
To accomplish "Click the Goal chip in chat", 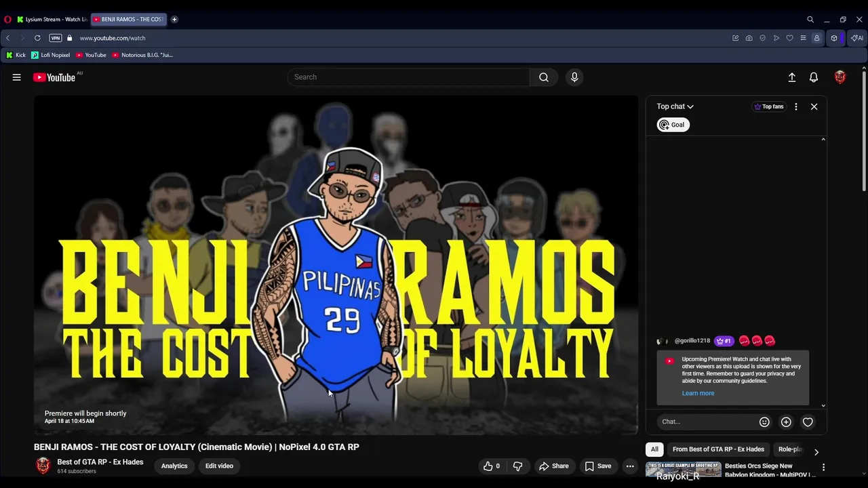I will 673,125.
